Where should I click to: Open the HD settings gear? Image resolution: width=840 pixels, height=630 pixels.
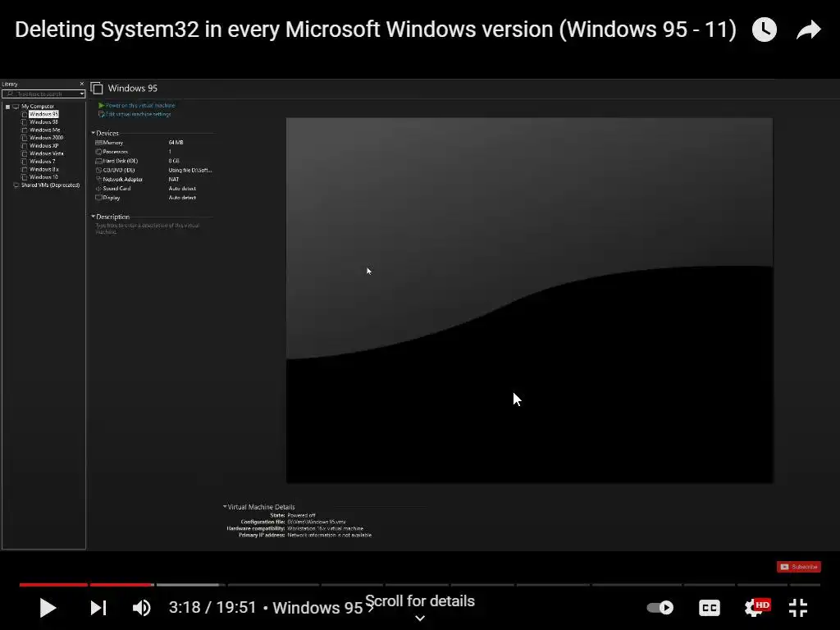coord(757,607)
